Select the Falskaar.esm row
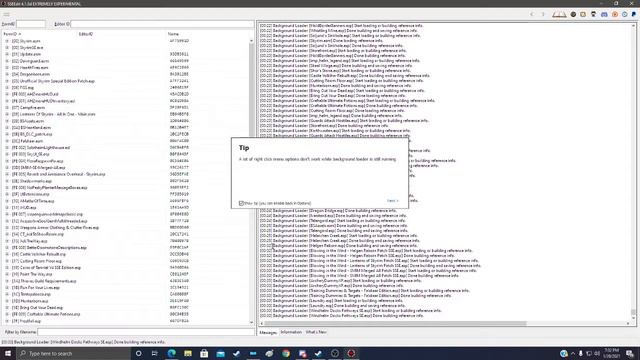Image resolution: width=640 pixels, height=360 pixels. [127, 141]
